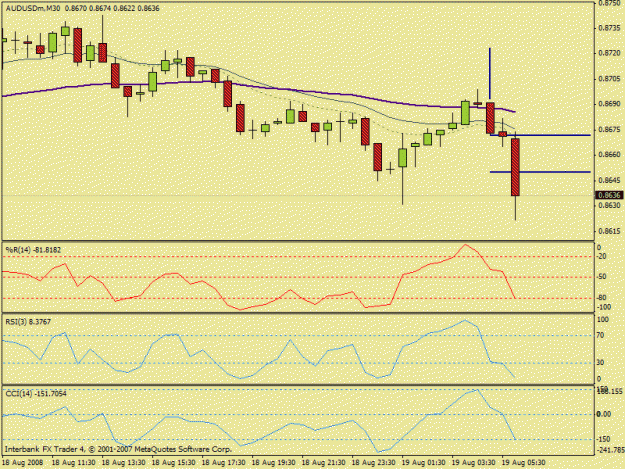Click the 0.8690 price axis label
Viewport: 625px width, 469px height.
[609, 104]
